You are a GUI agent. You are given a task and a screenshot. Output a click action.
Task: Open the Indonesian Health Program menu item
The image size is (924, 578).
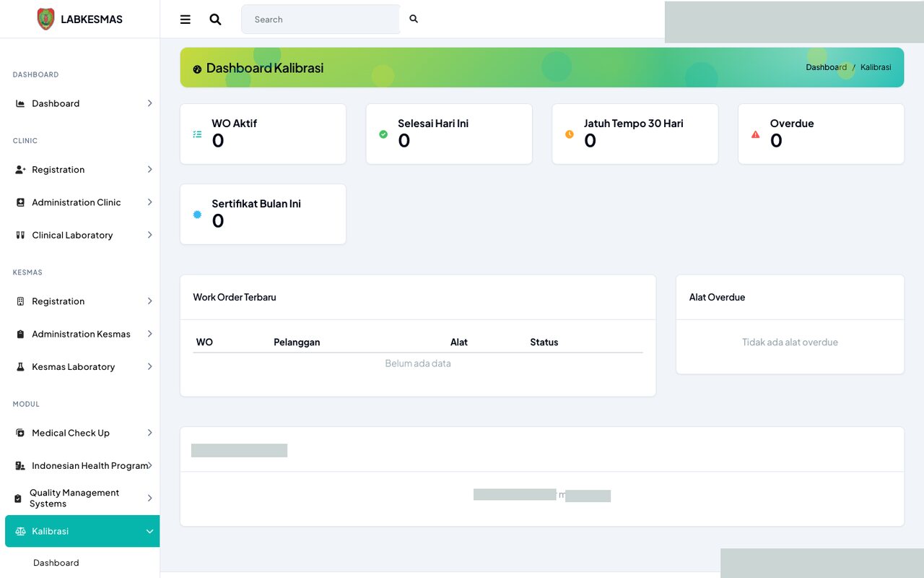[x=82, y=466]
